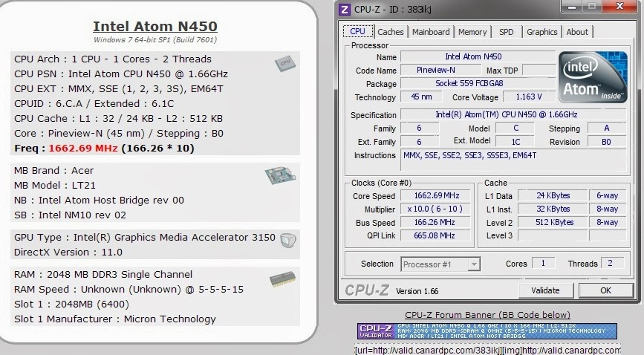
Task: Click the Intel Atom inside logo
Action: point(593,76)
